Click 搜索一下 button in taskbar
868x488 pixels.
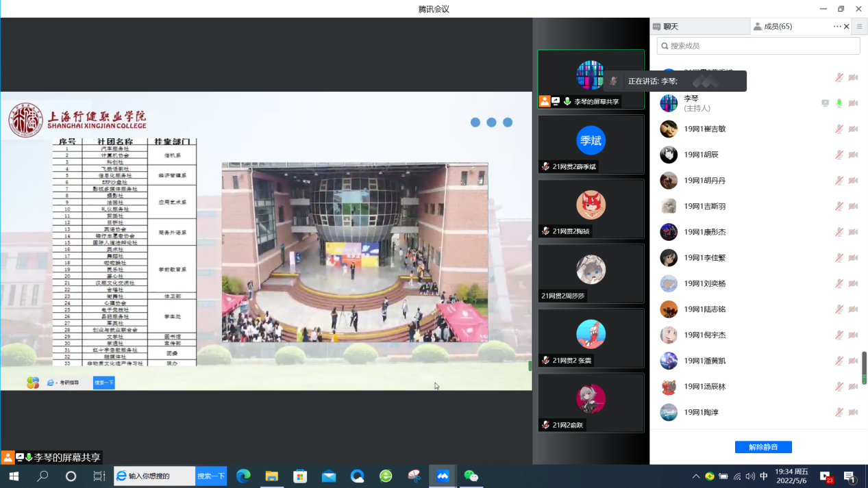[211, 476]
